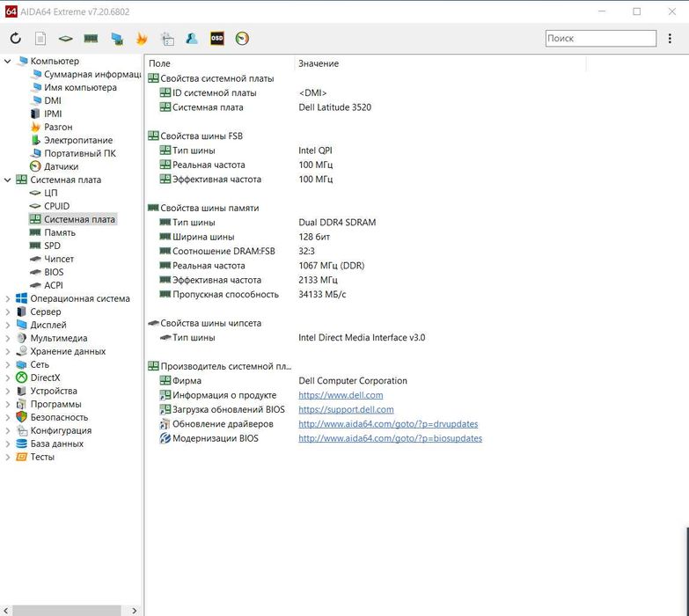Image resolution: width=689 pixels, height=616 pixels.
Task: Open Электропитание in the tree
Action: (x=72, y=140)
